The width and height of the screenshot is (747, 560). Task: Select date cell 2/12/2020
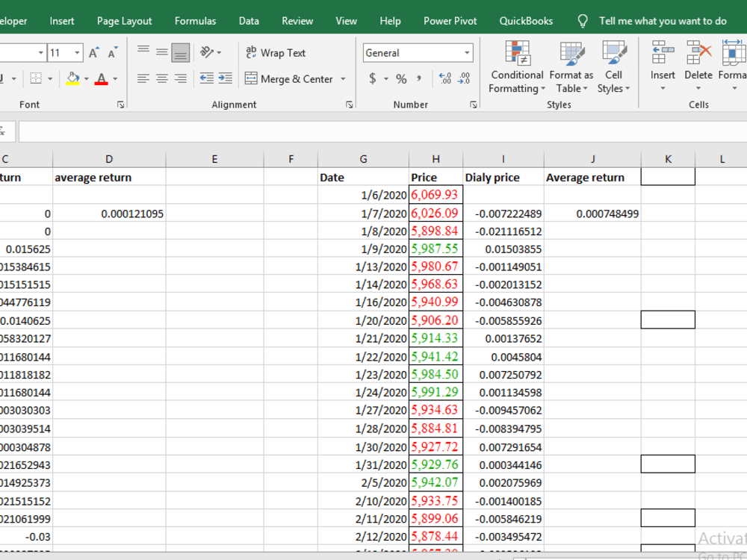(x=364, y=537)
